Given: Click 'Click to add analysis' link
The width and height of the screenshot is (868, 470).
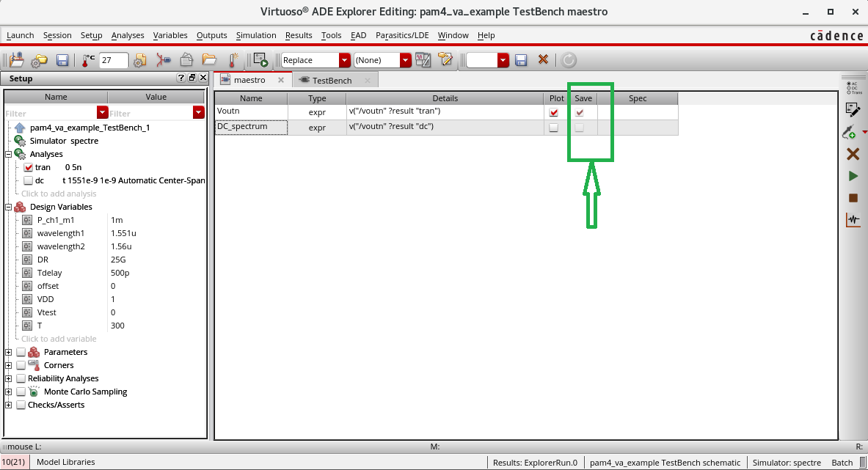Looking at the screenshot, I should click(x=59, y=194).
